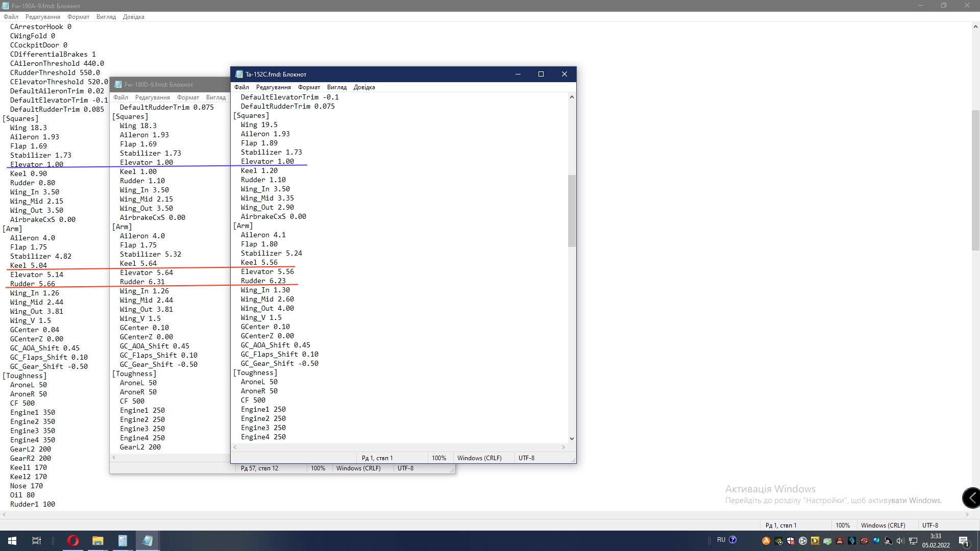
Task: Click the Avast antivirus tray icon
Action: pos(766,541)
